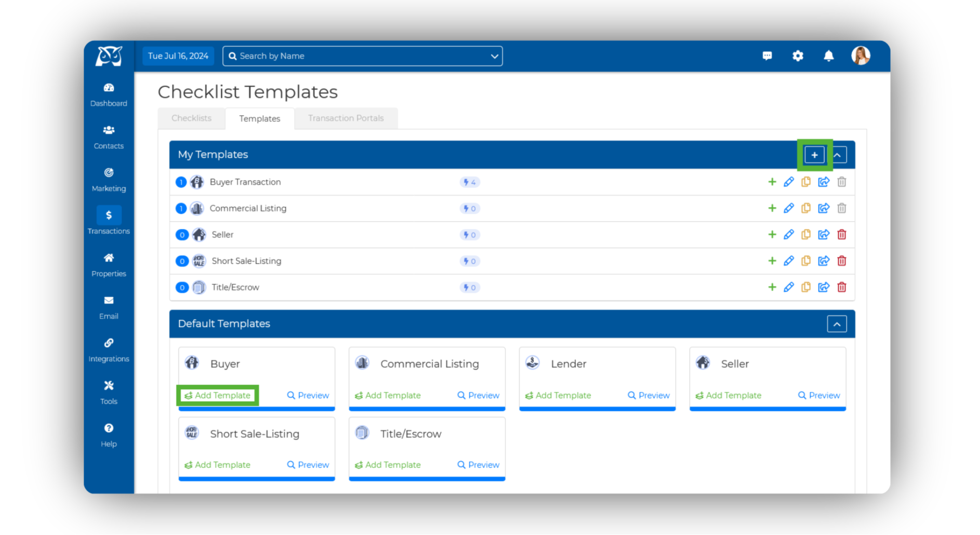
Task: Open settings gear in top bar
Action: point(798,56)
